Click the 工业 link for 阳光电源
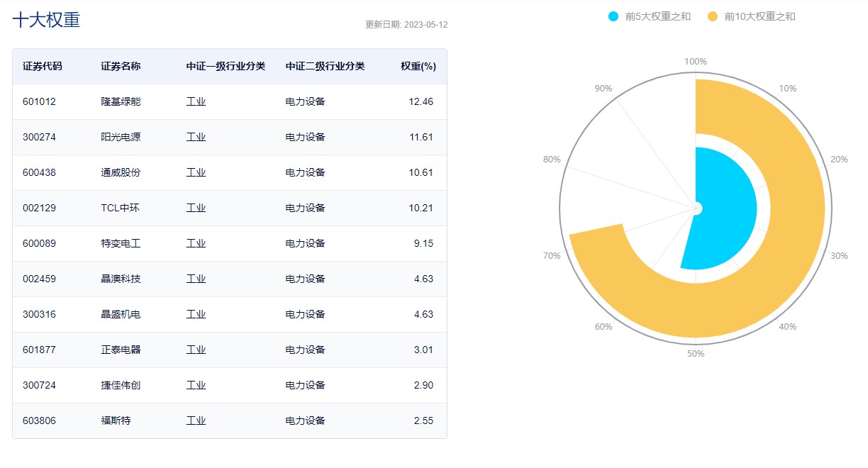 point(196,137)
